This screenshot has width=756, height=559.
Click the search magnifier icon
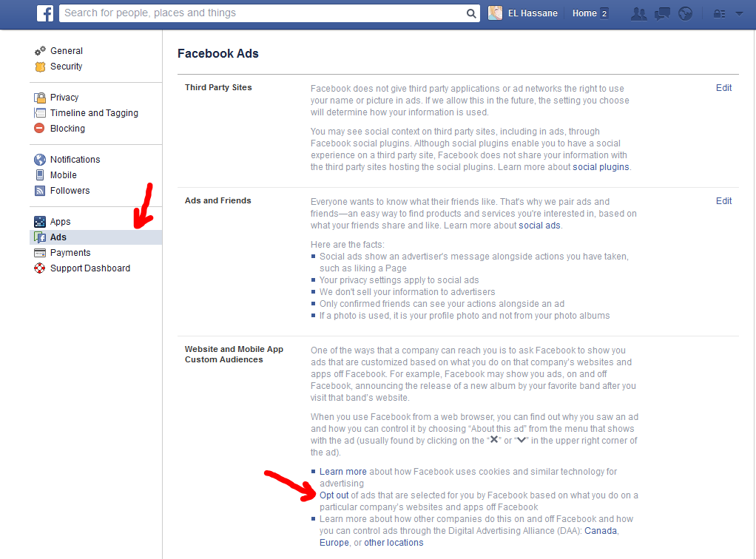coord(471,13)
